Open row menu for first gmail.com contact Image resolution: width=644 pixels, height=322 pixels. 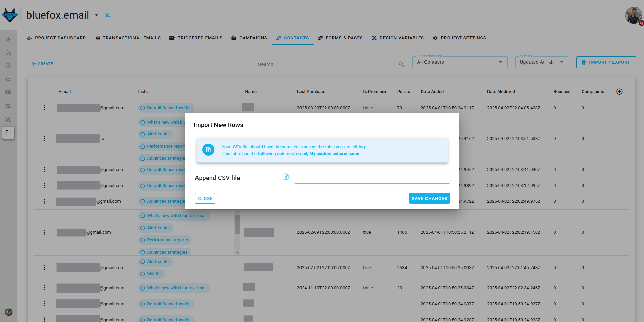pos(44,108)
